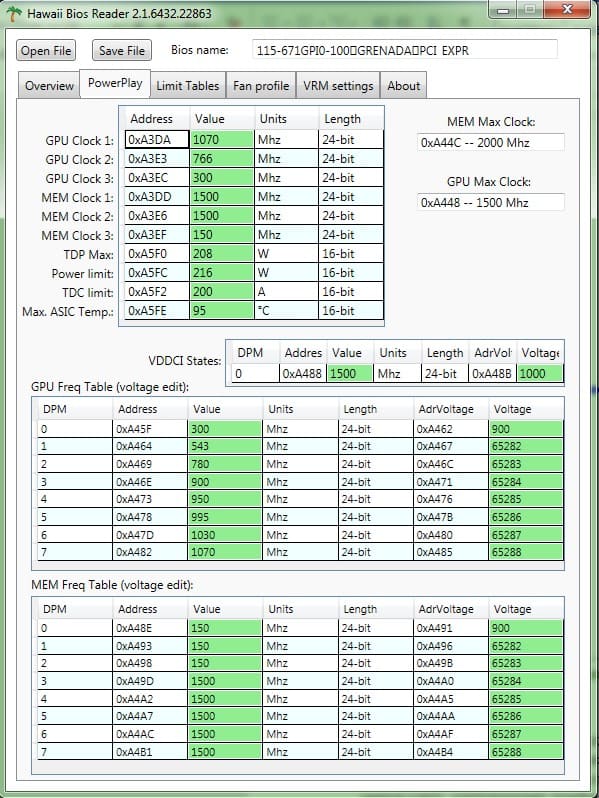The image size is (599, 798).
Task: Edit MEM DPM 4 voltage at 0xA4A5
Action: [x=526, y=699]
